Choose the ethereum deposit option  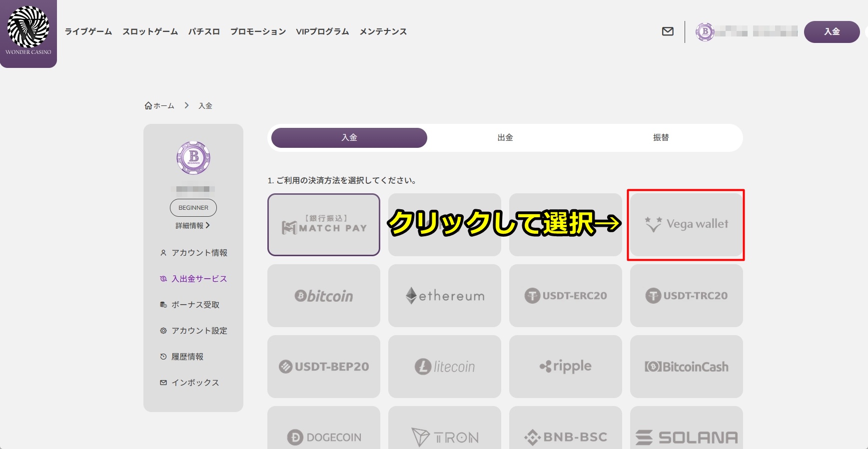pos(445,296)
